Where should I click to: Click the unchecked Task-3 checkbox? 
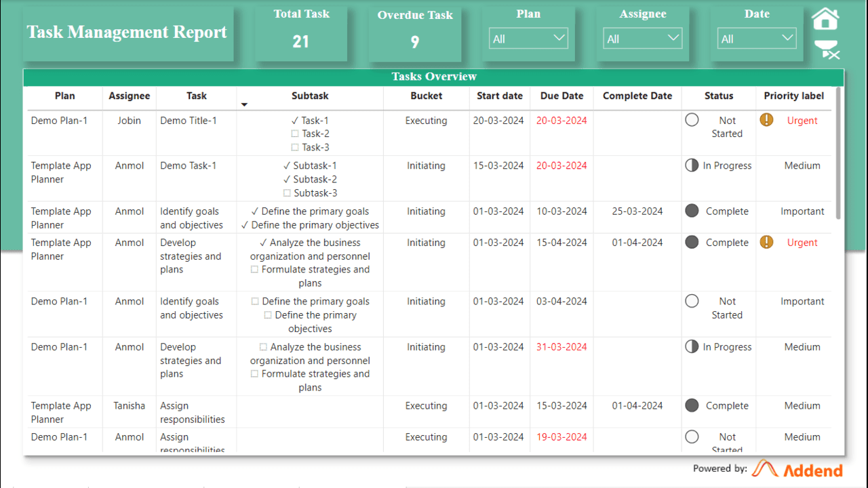pyautogui.click(x=295, y=147)
